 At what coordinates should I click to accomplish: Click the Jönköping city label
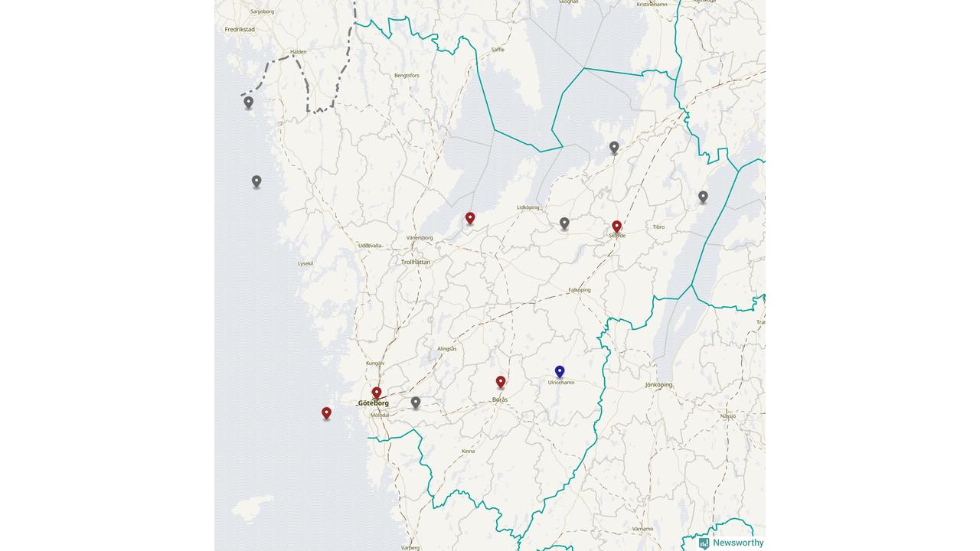(658, 385)
